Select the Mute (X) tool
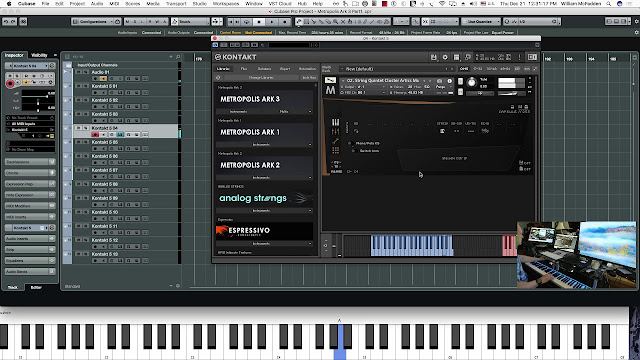The width and height of the screenshot is (640, 360). pos(343,22)
